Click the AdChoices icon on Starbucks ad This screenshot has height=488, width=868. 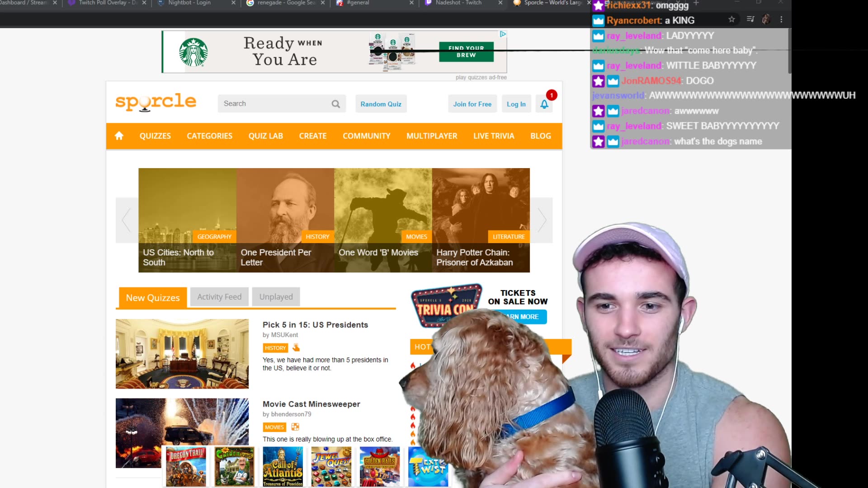click(502, 34)
